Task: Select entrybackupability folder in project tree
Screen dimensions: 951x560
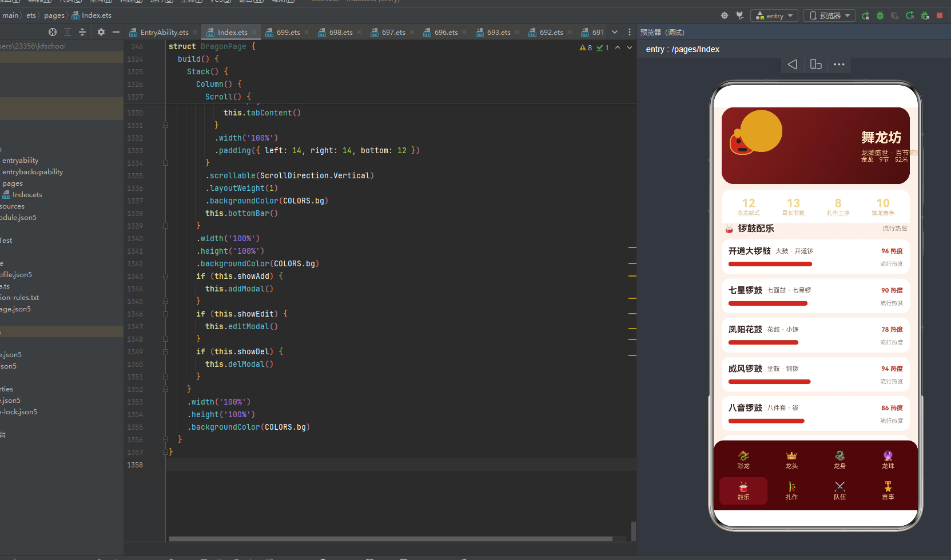Action: [x=33, y=172]
